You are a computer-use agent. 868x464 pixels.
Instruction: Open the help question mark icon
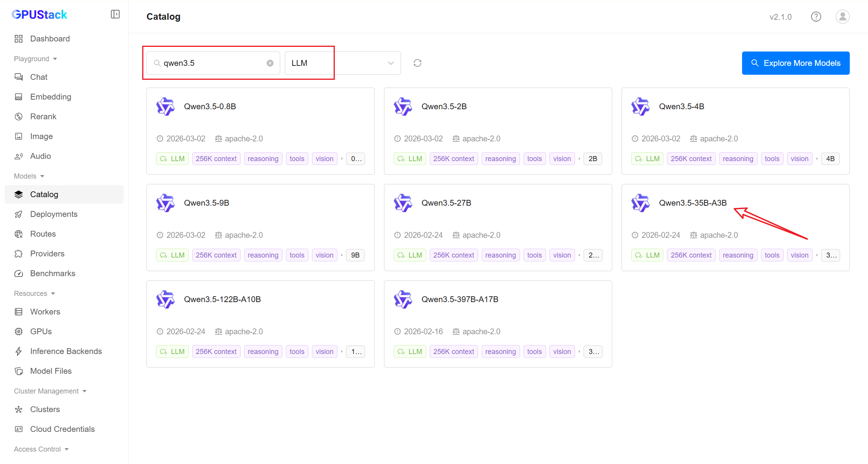(816, 17)
